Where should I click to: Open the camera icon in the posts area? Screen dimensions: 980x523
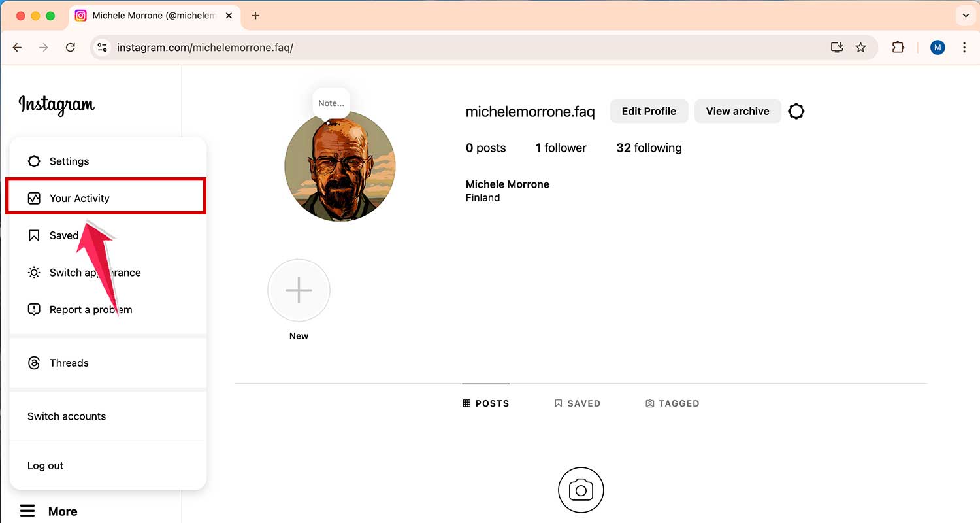[581, 490]
